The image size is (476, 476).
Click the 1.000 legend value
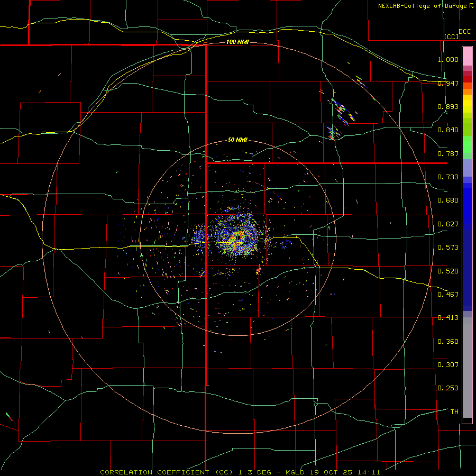[448, 59]
